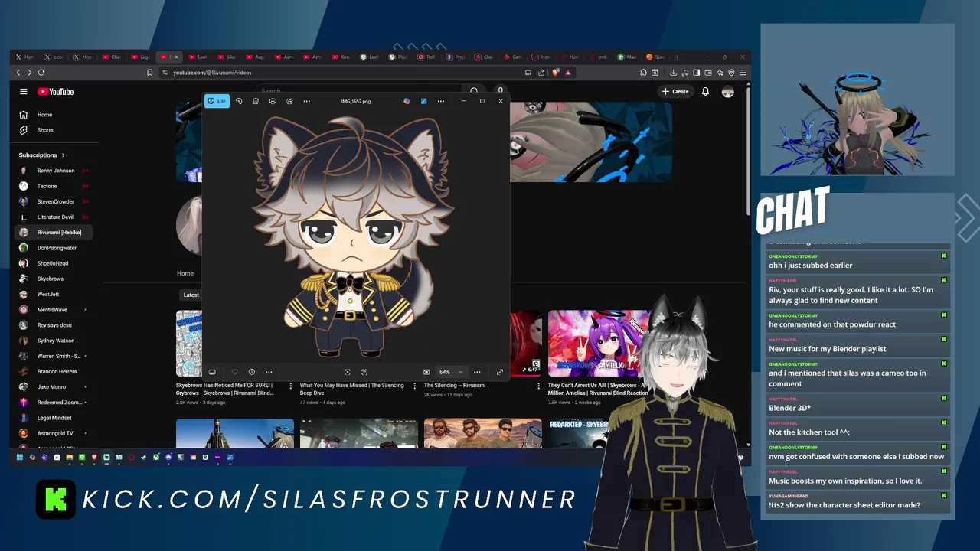This screenshot has width=980, height=551.
Task: Open 64% zoom dropdown
Action: tap(451, 372)
